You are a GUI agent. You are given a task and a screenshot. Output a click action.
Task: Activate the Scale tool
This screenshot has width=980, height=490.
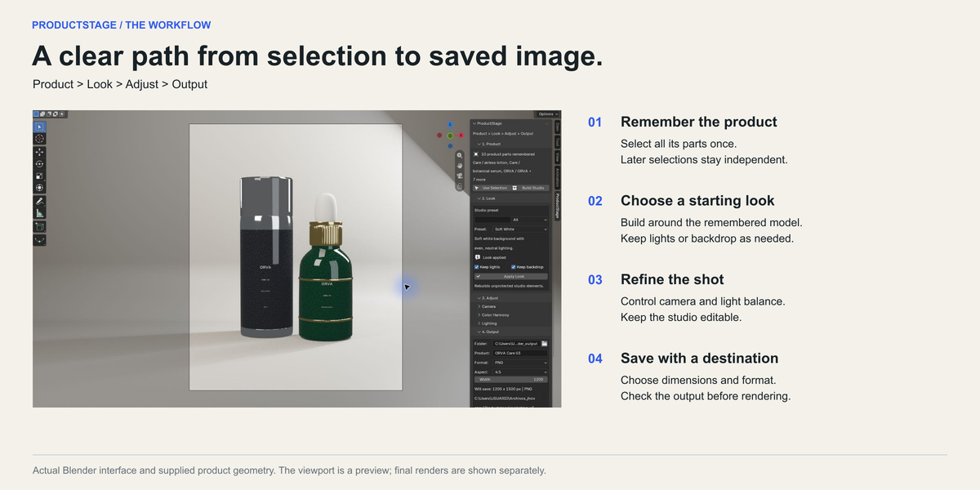pos(39,176)
